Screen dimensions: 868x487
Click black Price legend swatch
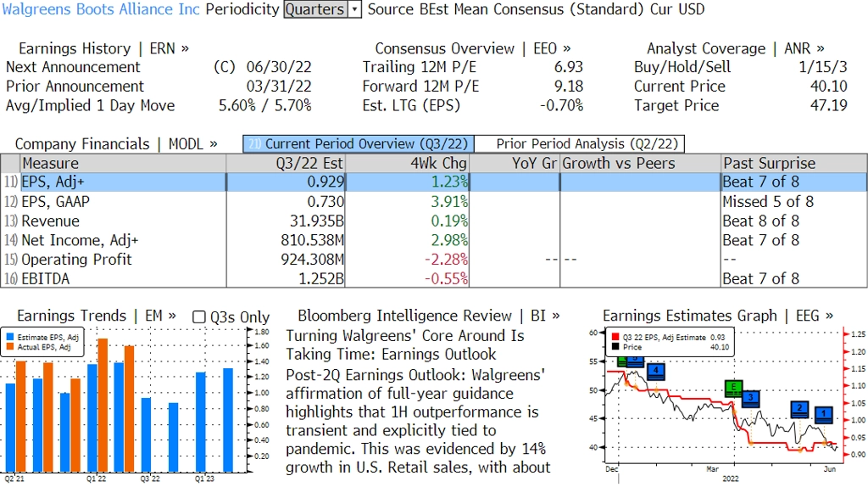tap(615, 347)
